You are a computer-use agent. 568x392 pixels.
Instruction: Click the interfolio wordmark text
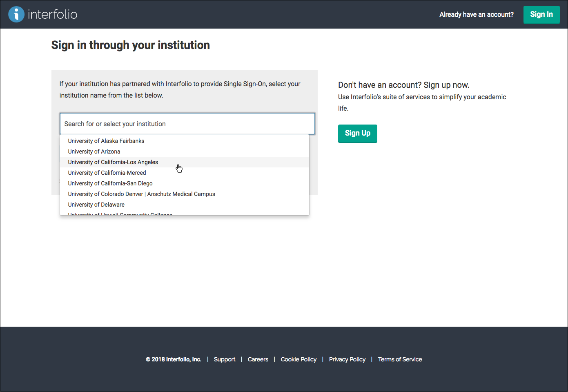pyautogui.click(x=53, y=14)
